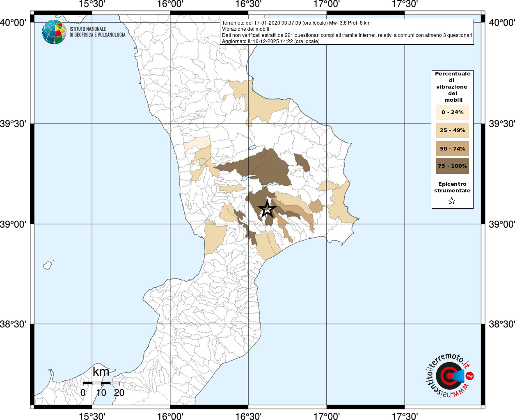Select the 0 - 24% legend swatch
Viewport: 515px width, 420px height.
pos(452,112)
